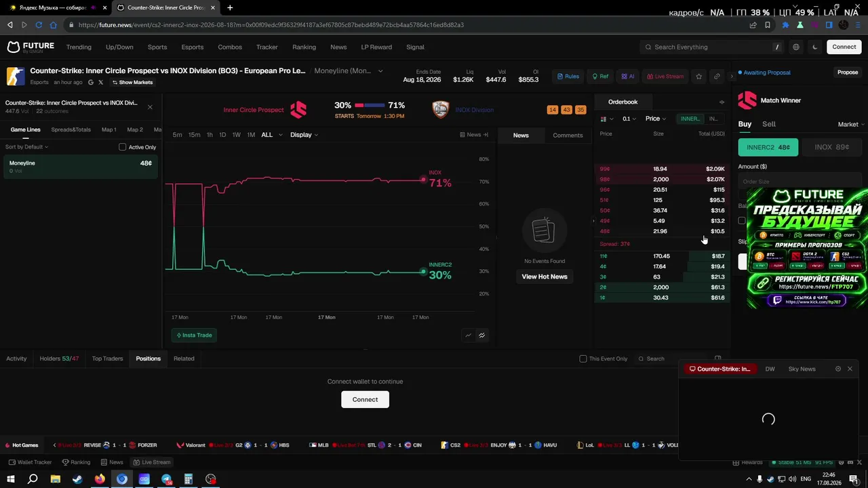This screenshot has height=488, width=868.
Task: Open the Comments tab
Action: 568,136
